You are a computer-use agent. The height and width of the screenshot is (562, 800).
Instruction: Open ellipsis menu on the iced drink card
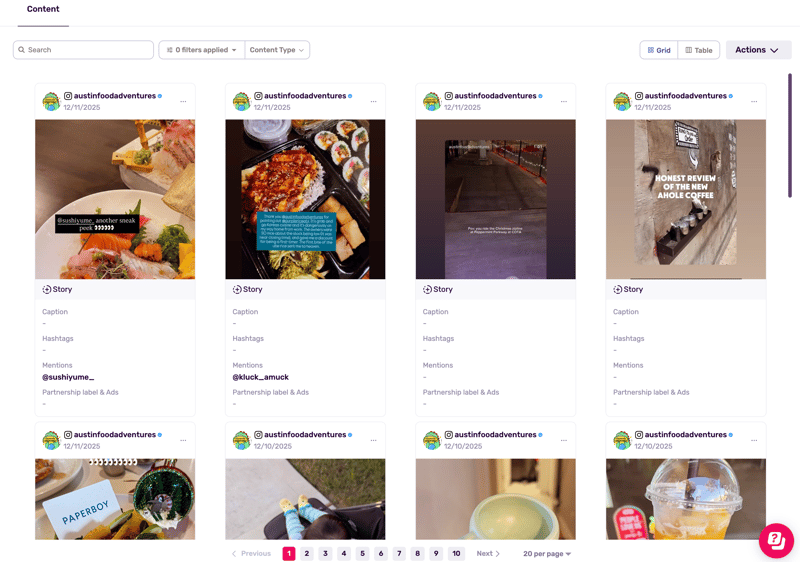coord(754,440)
